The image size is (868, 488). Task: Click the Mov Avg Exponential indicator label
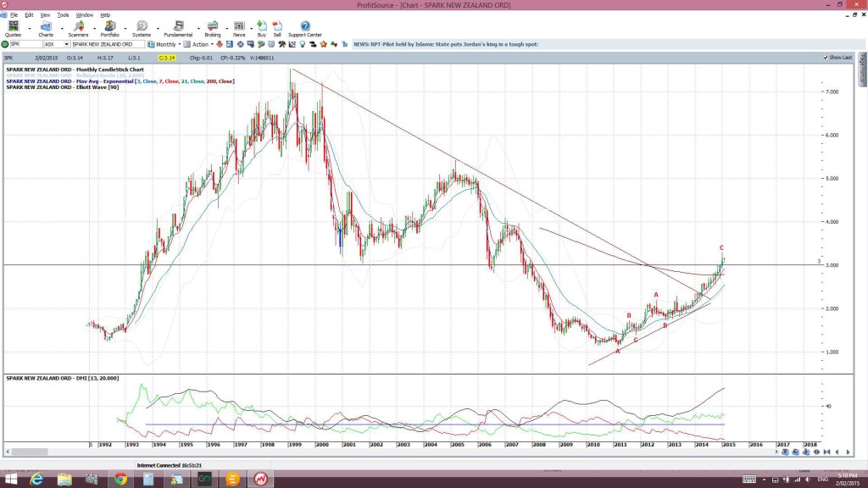pos(120,81)
